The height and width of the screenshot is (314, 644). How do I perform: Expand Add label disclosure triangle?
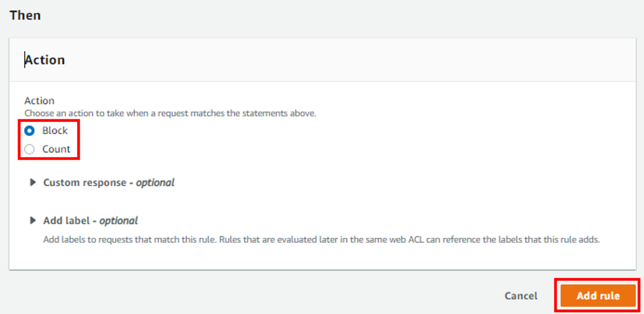[x=33, y=221]
